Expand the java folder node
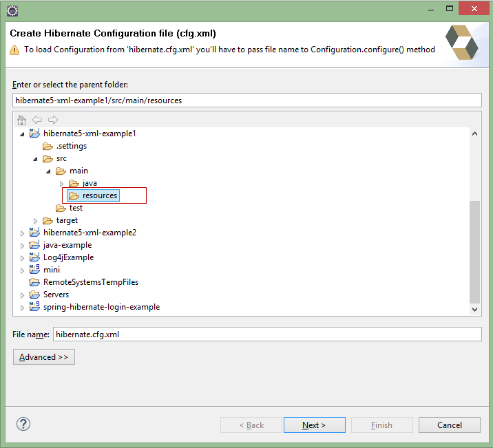493x448 pixels. (62, 184)
